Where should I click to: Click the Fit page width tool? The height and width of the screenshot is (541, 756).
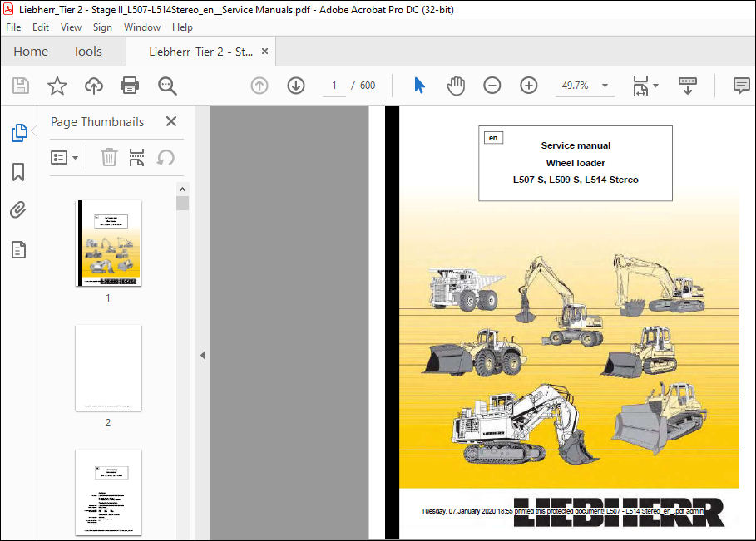[640, 86]
